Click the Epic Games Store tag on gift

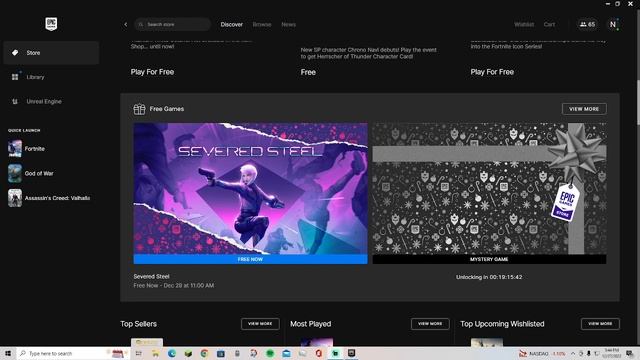(x=565, y=202)
